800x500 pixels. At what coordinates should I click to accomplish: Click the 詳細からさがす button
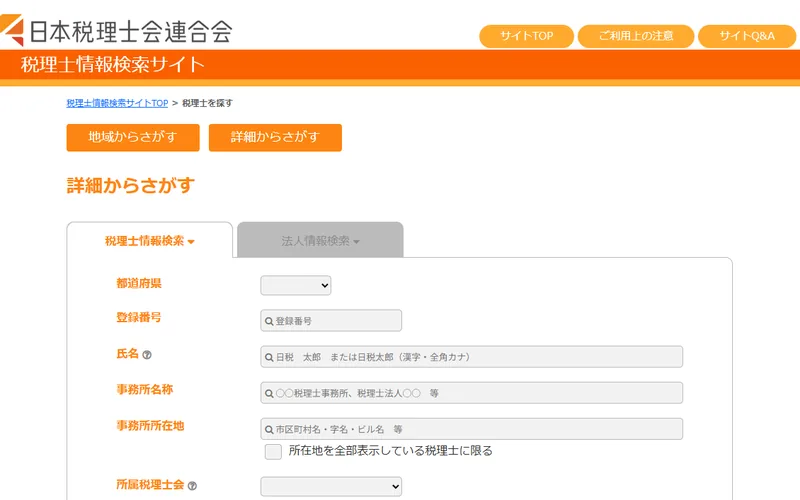pos(275,137)
